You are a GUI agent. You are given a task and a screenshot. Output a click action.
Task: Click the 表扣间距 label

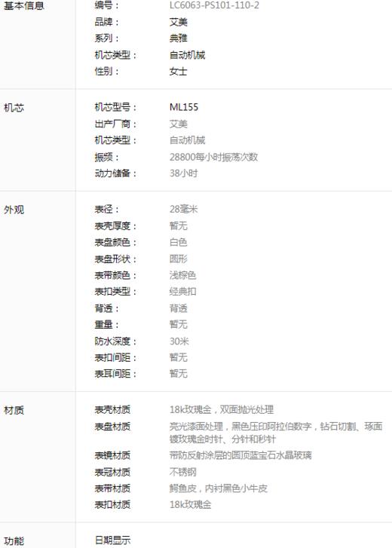click(x=115, y=357)
